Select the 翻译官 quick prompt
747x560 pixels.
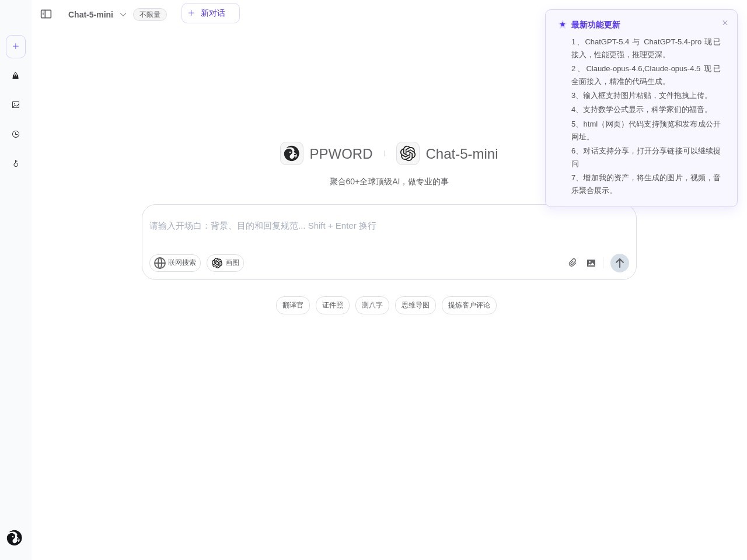293,305
